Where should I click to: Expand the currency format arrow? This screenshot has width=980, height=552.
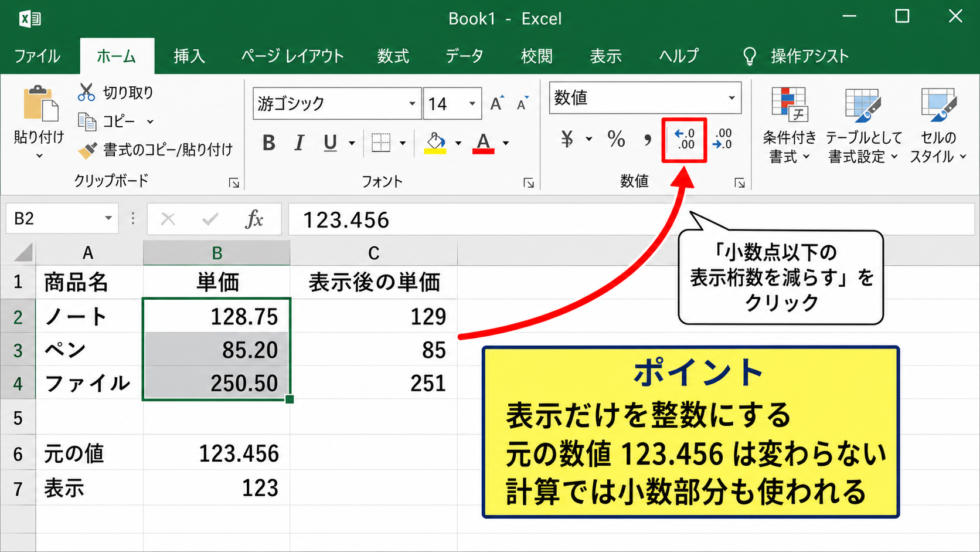(x=588, y=139)
